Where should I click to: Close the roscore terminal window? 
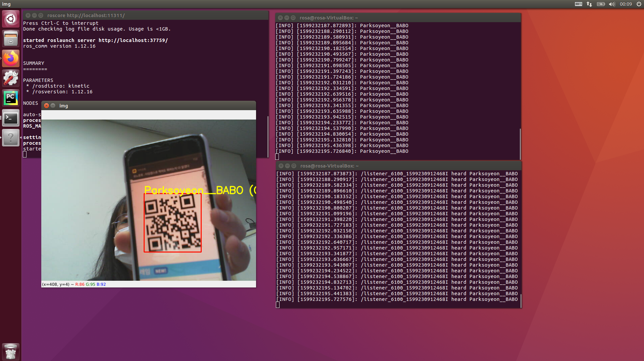click(x=28, y=15)
